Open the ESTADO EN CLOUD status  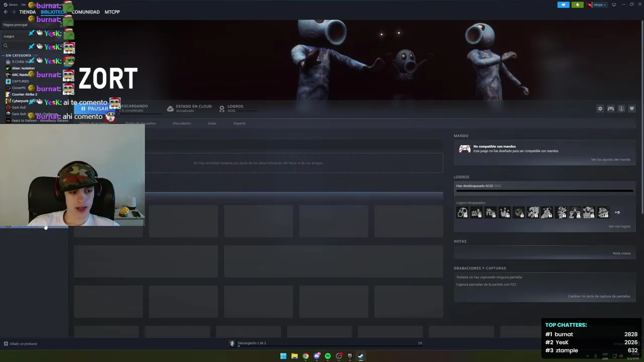[x=189, y=108]
